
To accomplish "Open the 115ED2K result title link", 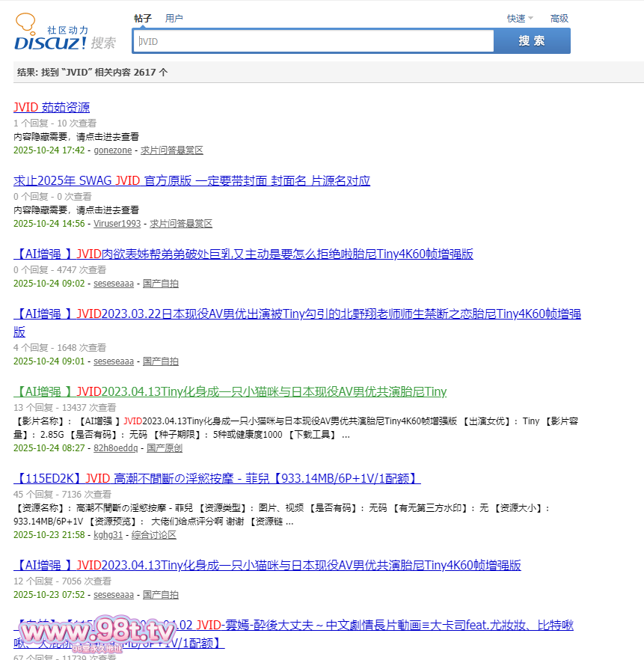I will pos(217,479).
